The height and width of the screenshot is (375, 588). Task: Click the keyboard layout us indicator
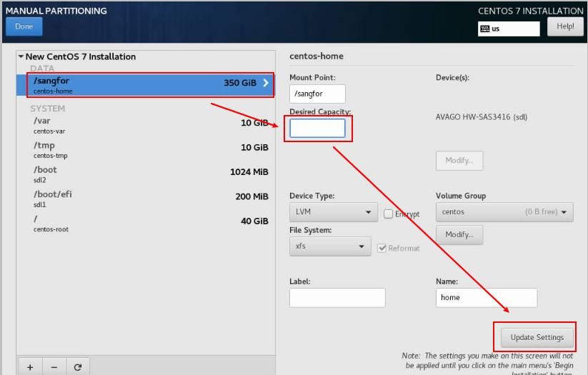click(509, 29)
